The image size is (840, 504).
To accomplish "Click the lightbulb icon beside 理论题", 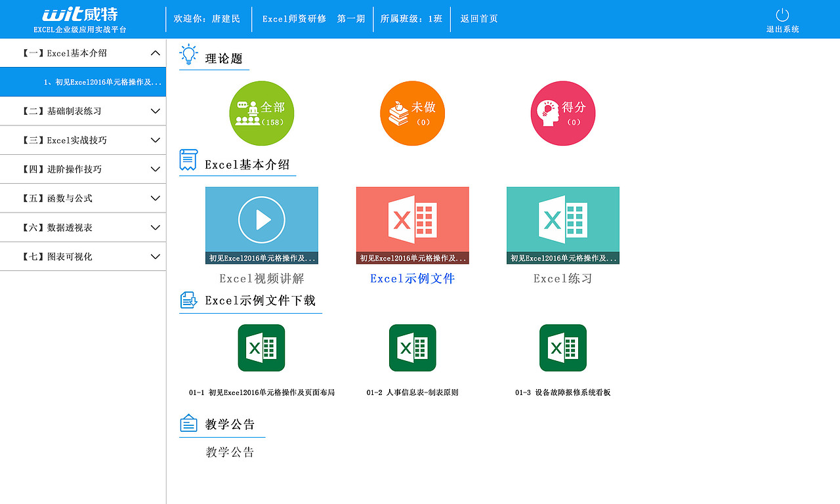I will point(189,55).
